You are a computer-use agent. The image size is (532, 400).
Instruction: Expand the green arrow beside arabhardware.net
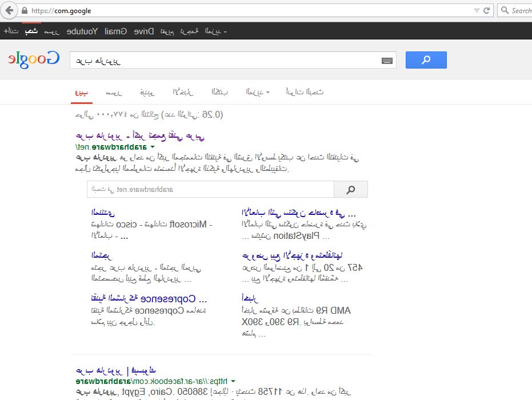coord(153,147)
